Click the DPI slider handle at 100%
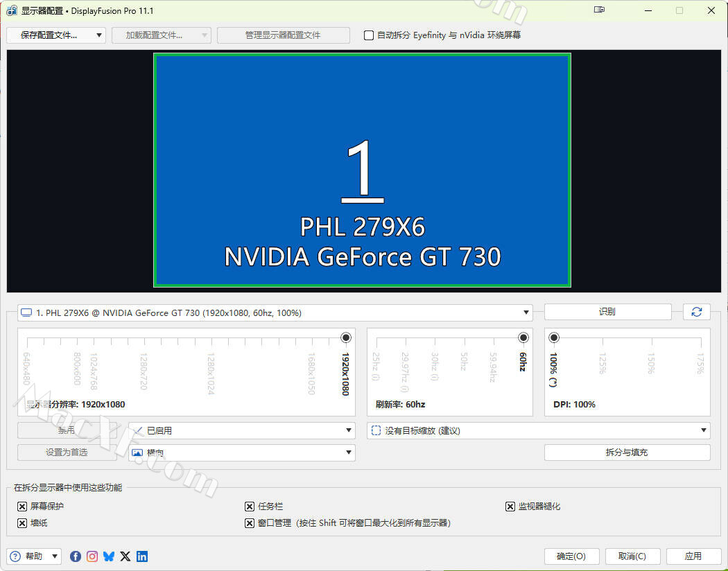This screenshot has width=728, height=571. [554, 337]
